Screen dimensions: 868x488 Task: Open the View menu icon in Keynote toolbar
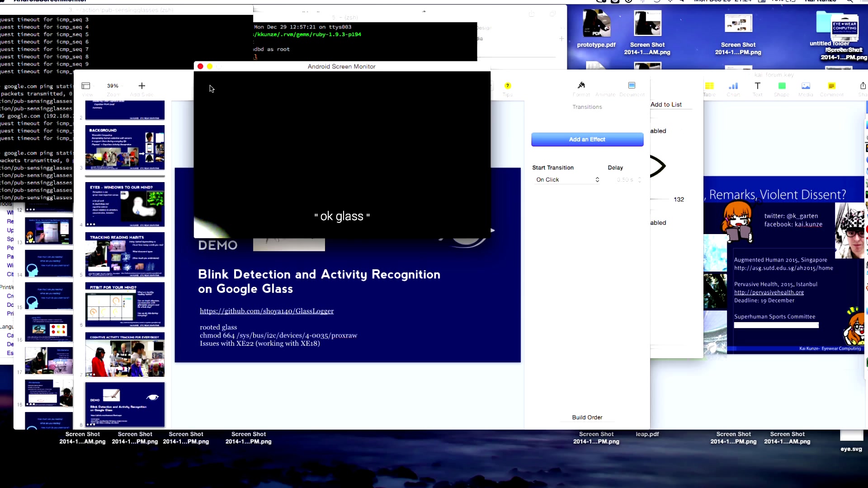click(86, 86)
